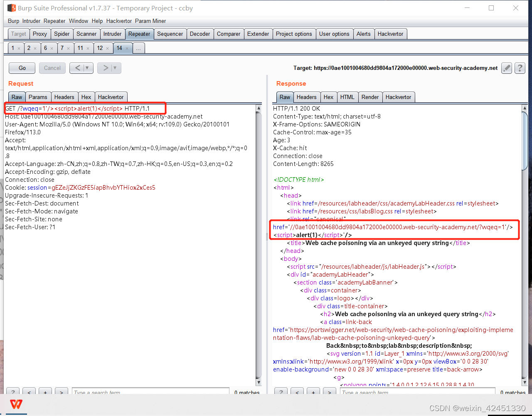
Task: Send the request with Go button
Action: (x=22, y=68)
